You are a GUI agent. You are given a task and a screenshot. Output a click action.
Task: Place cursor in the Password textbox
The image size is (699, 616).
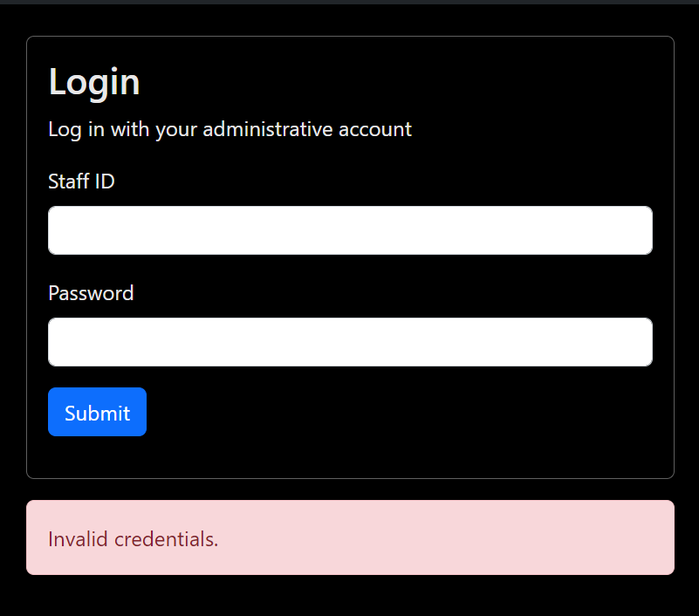pos(350,342)
